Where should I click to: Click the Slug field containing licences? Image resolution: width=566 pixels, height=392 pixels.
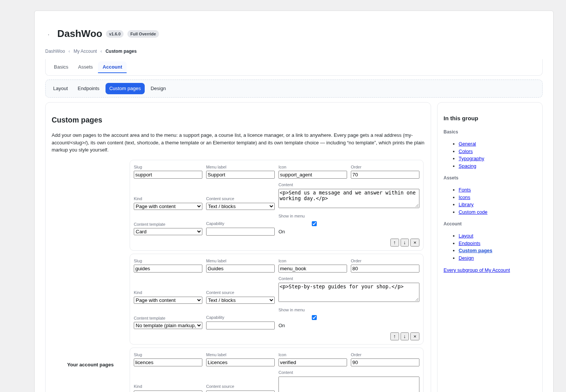(168, 363)
